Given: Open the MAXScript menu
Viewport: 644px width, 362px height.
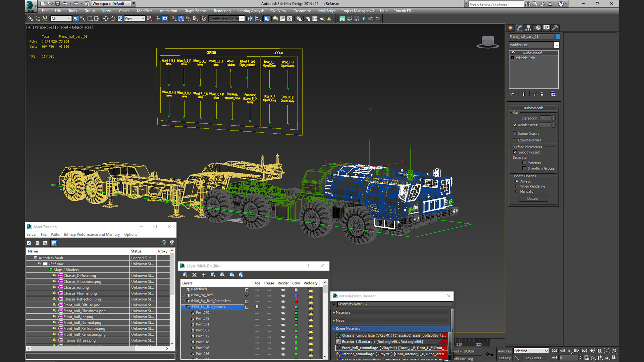Looking at the screenshot, I should [x=327, y=11].
